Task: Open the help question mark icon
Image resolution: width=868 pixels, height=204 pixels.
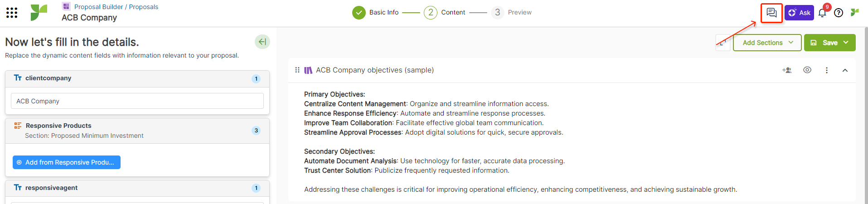Action: 839,13
